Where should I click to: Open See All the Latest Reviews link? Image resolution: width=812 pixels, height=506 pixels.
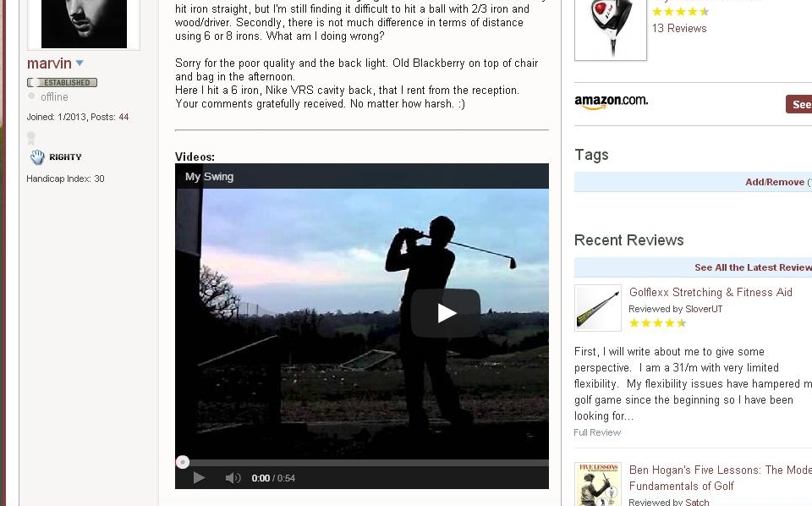point(753,267)
